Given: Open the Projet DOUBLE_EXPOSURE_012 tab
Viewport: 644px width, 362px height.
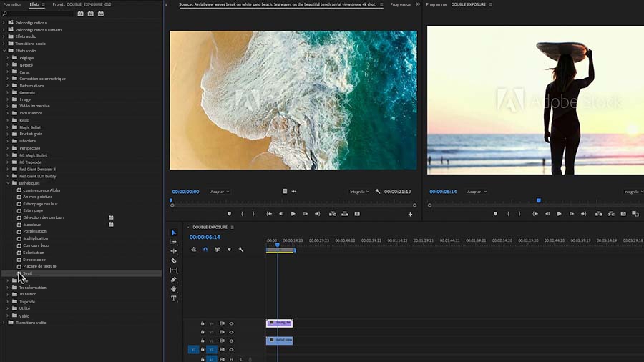Looking at the screenshot, I should [x=82, y=4].
